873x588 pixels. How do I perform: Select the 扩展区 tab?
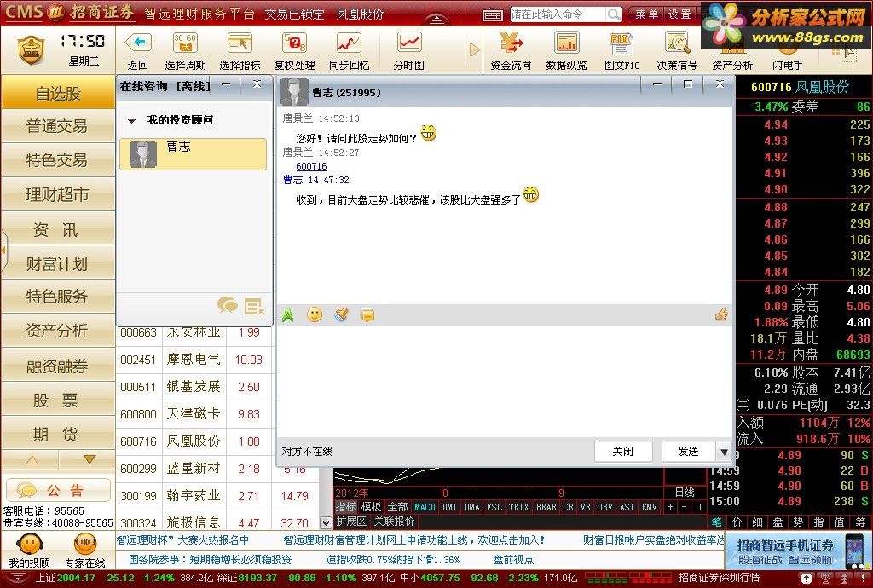[x=351, y=522]
